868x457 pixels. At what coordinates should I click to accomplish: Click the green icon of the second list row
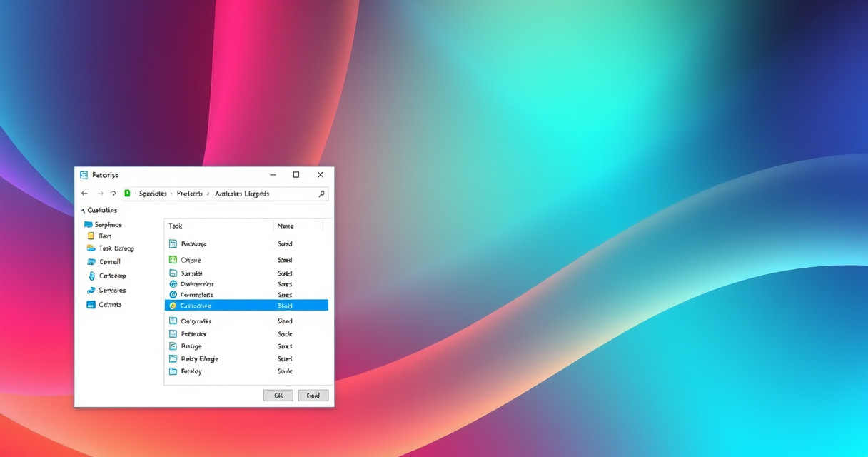(173, 260)
